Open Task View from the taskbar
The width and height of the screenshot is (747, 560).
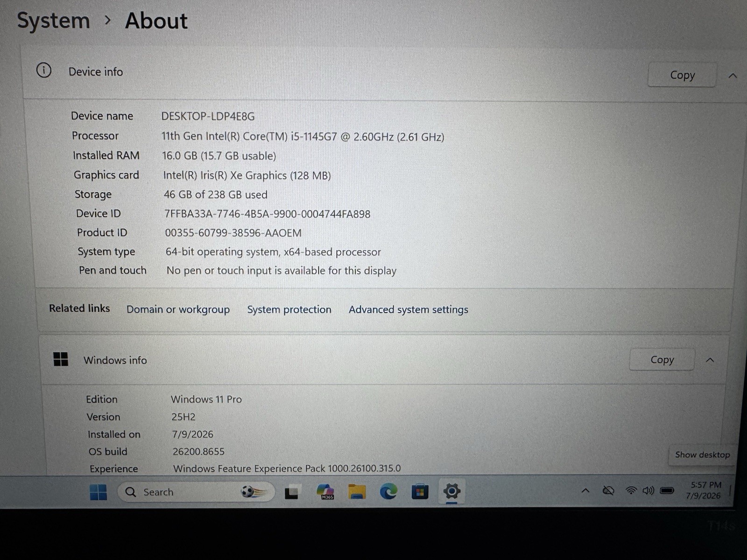pyautogui.click(x=292, y=492)
